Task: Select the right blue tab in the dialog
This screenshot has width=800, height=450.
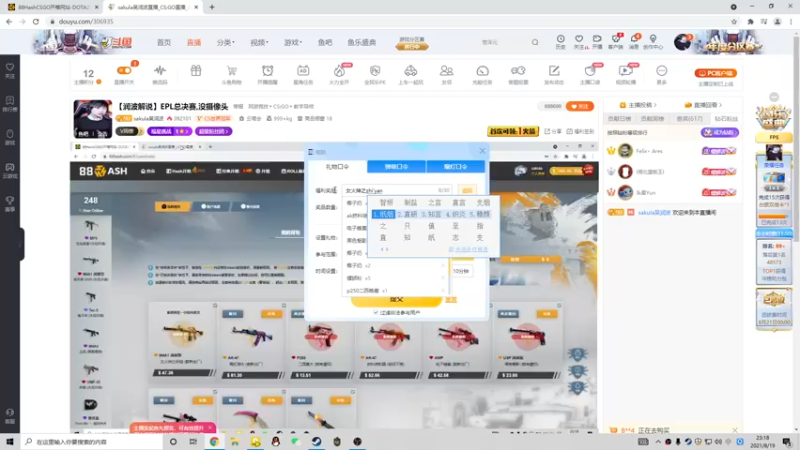Action: (456, 167)
